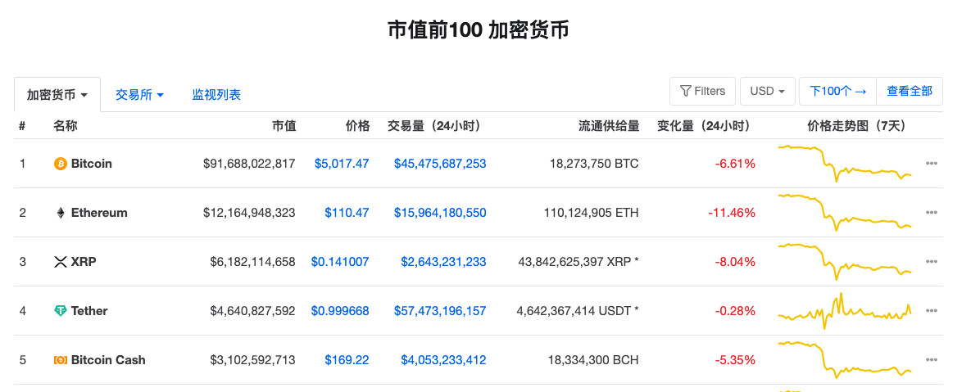The image size is (980, 392).
Task: Click Bitcoin price $5,017.47
Action: point(342,164)
